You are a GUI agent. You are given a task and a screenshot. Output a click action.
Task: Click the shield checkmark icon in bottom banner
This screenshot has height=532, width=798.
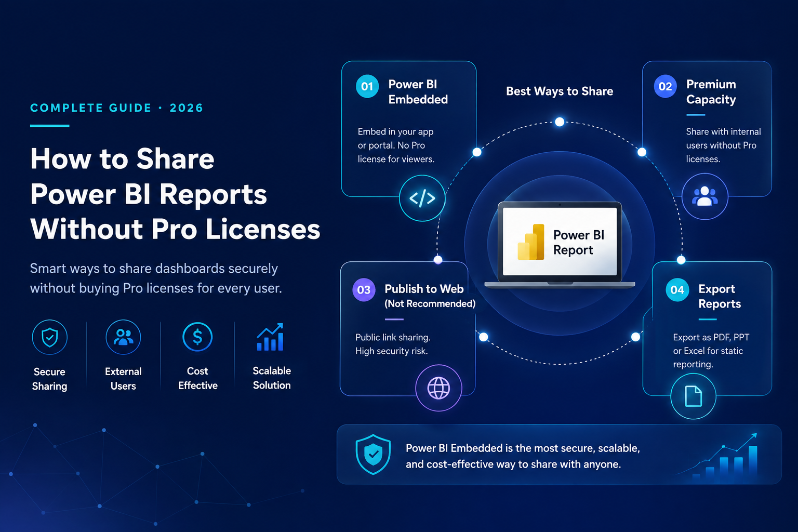[373, 455]
